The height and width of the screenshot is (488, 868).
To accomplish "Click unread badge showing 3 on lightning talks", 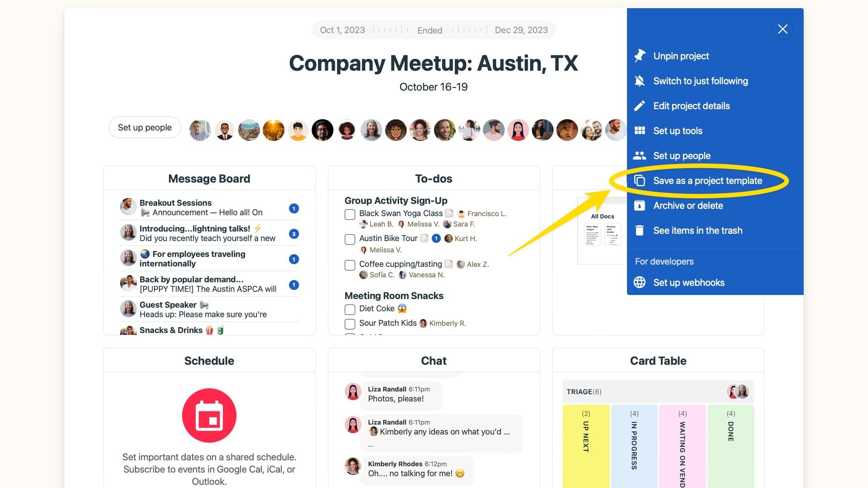I will coord(294,234).
